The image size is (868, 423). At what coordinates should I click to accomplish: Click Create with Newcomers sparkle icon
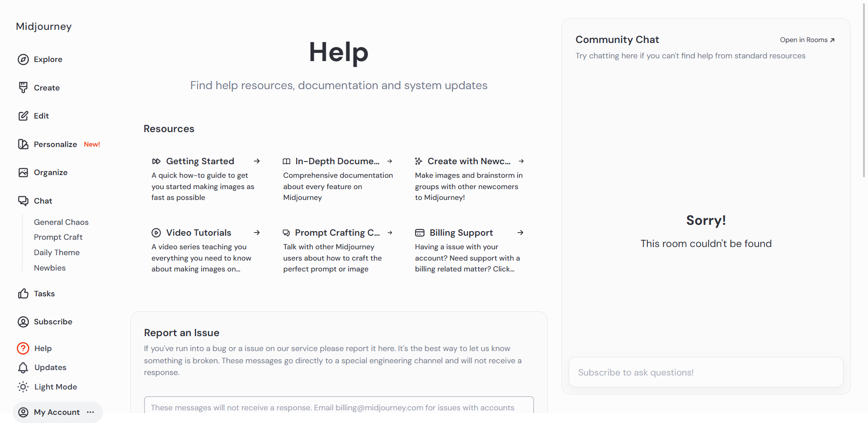point(419,161)
